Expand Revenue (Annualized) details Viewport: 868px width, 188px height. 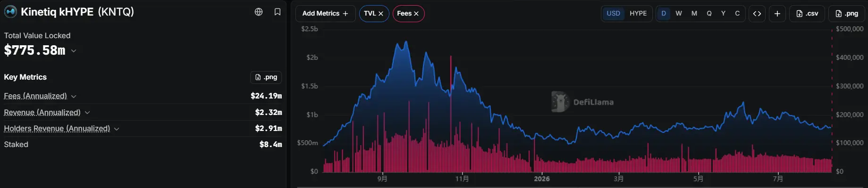(x=87, y=113)
